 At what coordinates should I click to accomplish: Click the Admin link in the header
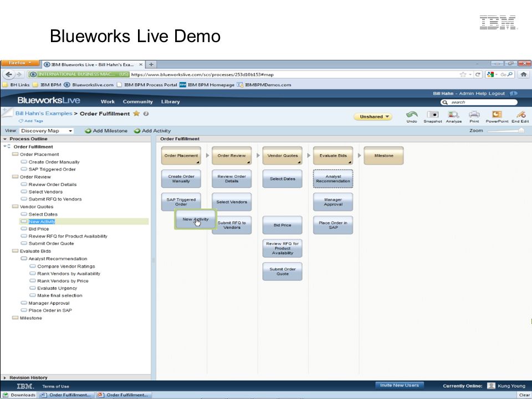(466, 93)
